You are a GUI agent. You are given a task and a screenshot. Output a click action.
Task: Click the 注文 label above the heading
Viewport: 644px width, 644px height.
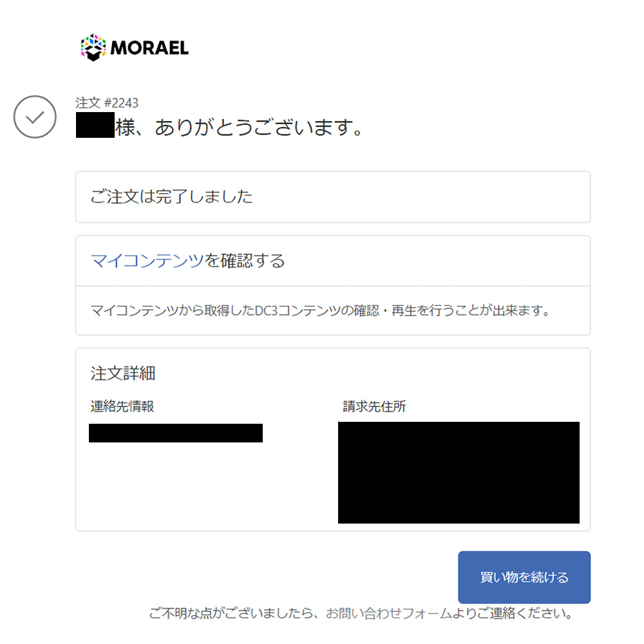click(x=88, y=103)
